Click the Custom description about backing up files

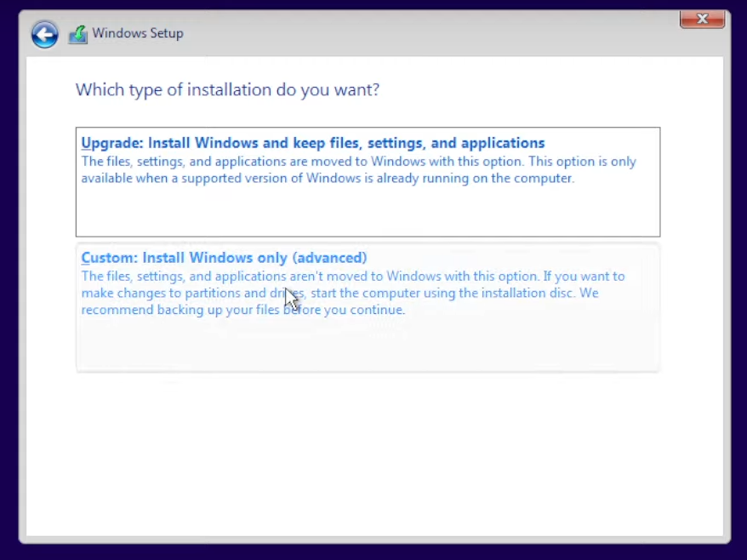point(352,293)
